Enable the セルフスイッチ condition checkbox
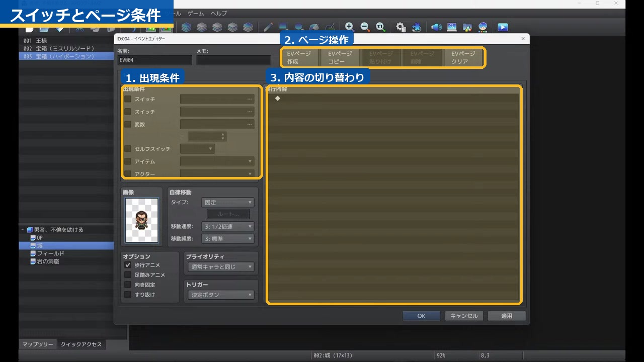Image resolution: width=644 pixels, height=362 pixels. pos(128,149)
